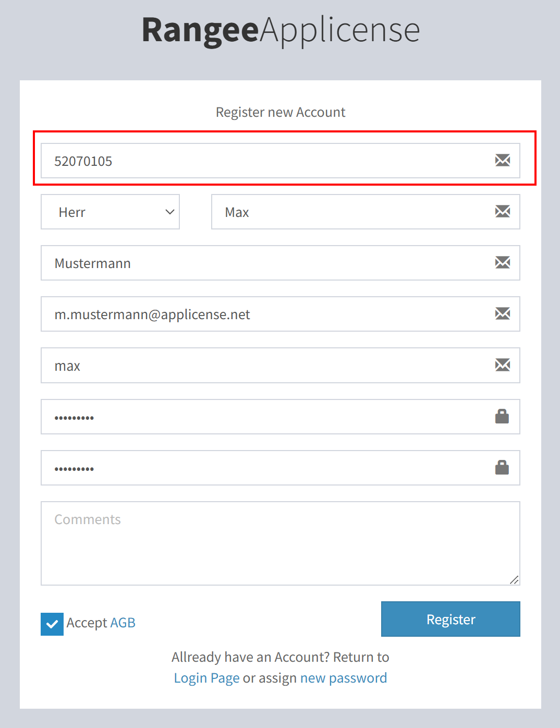Click the Comments textarea resize handle
Image resolution: width=560 pixels, height=728 pixels.
[514, 579]
